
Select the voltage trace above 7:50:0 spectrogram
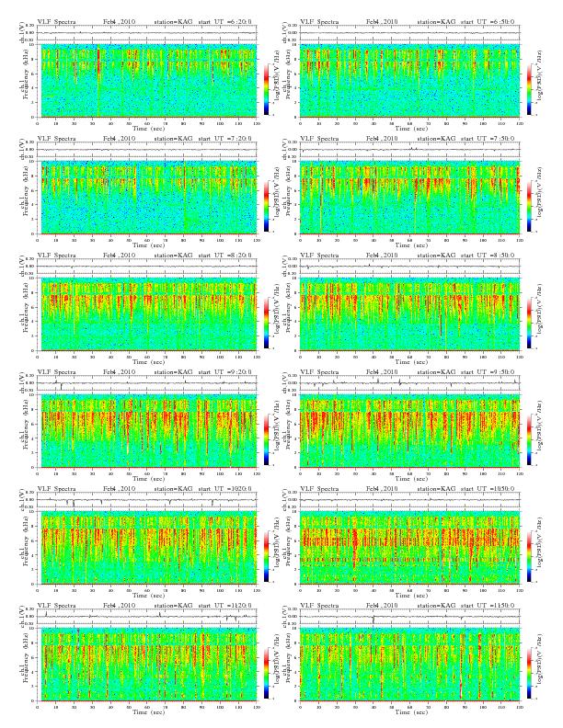coord(409,150)
